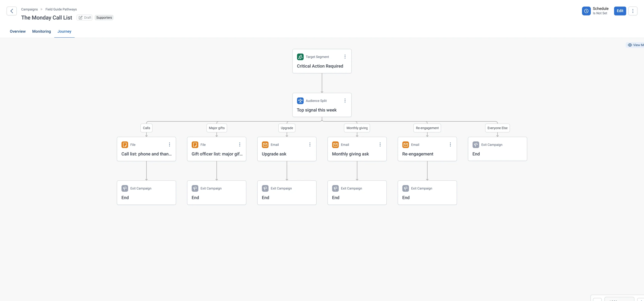Open the Field Guide Pathways breadcrumb

[61, 9]
